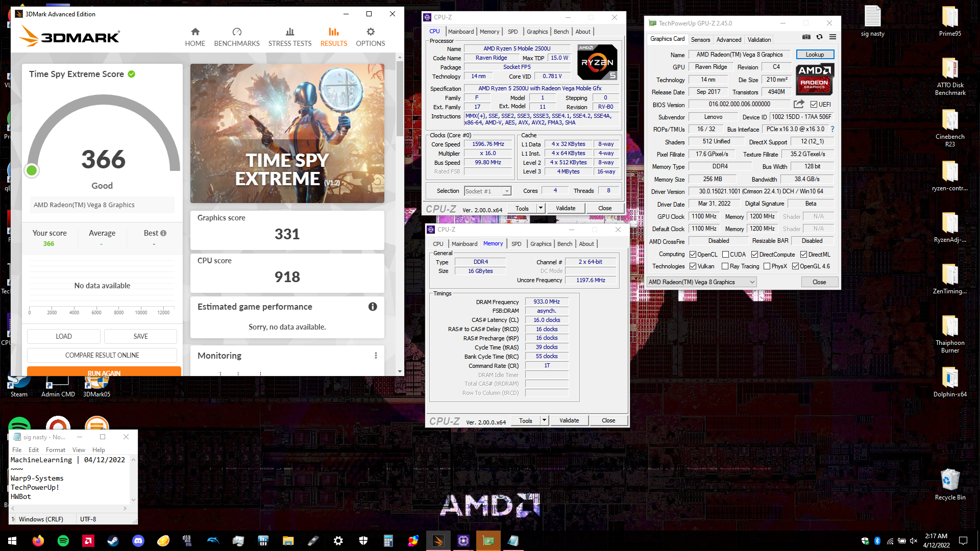This screenshot has height=551, width=980.
Task: Open the Recycle Bin
Action: coord(950,485)
